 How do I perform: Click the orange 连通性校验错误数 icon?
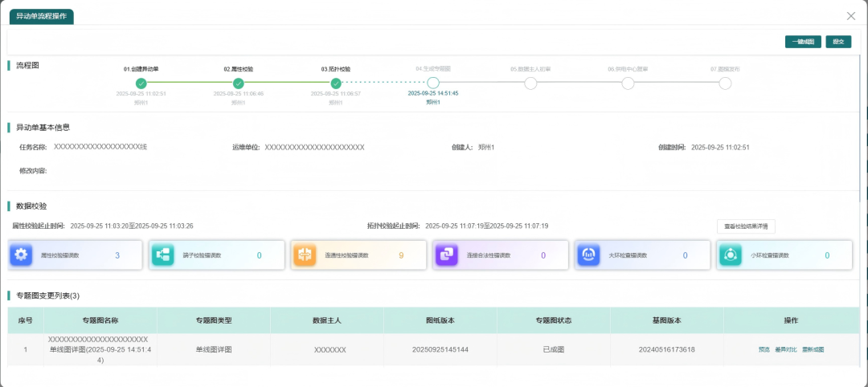(x=305, y=255)
